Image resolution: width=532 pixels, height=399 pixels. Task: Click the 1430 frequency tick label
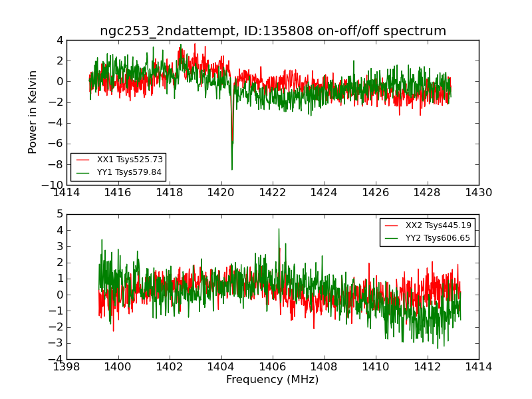[478, 193]
